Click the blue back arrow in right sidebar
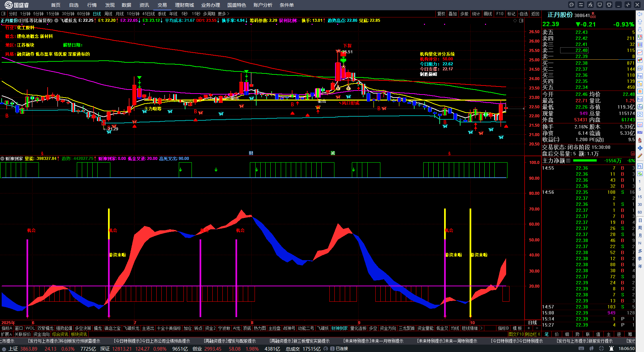 coord(640,14)
